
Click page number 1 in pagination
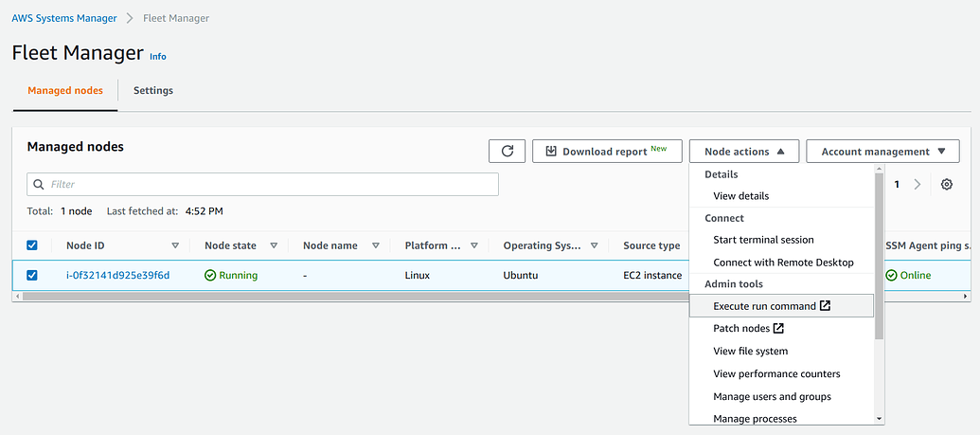pos(897,185)
